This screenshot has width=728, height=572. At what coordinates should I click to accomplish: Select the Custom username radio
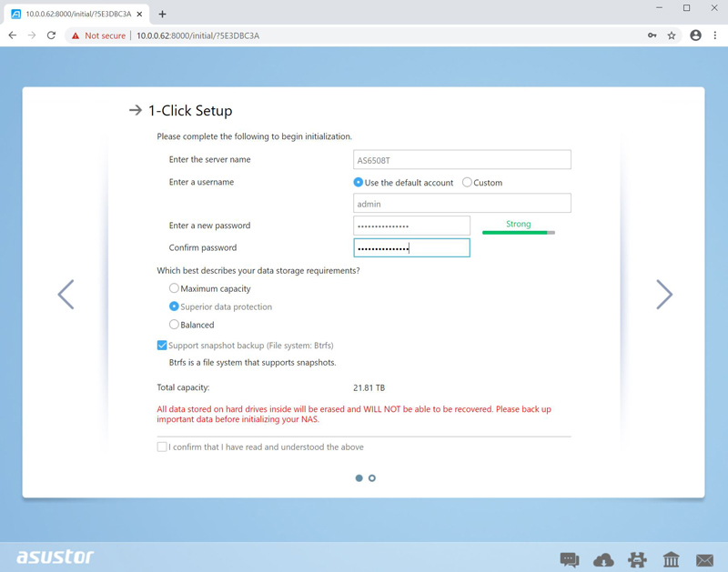(x=467, y=182)
